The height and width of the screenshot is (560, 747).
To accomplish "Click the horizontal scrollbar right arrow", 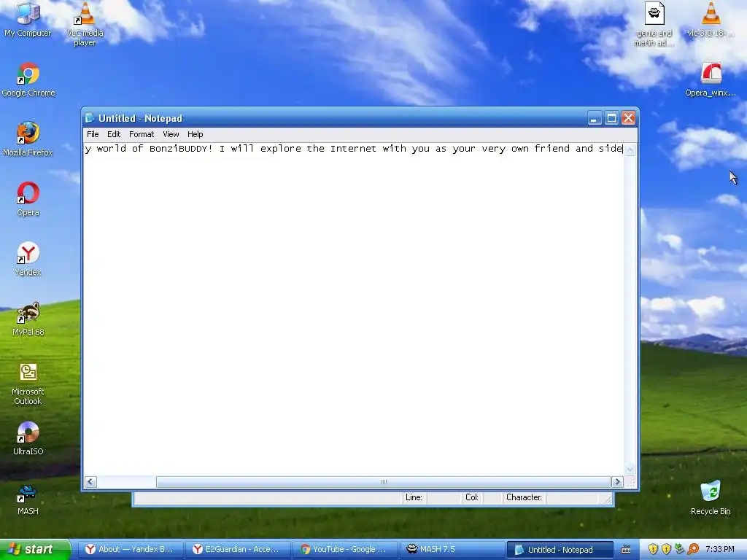I will point(617,482).
